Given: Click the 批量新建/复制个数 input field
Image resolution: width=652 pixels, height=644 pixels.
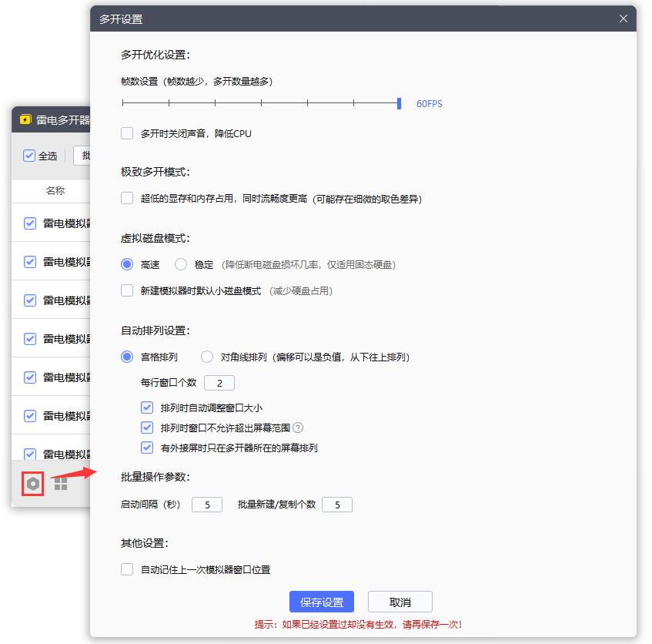Looking at the screenshot, I should pyautogui.click(x=337, y=505).
